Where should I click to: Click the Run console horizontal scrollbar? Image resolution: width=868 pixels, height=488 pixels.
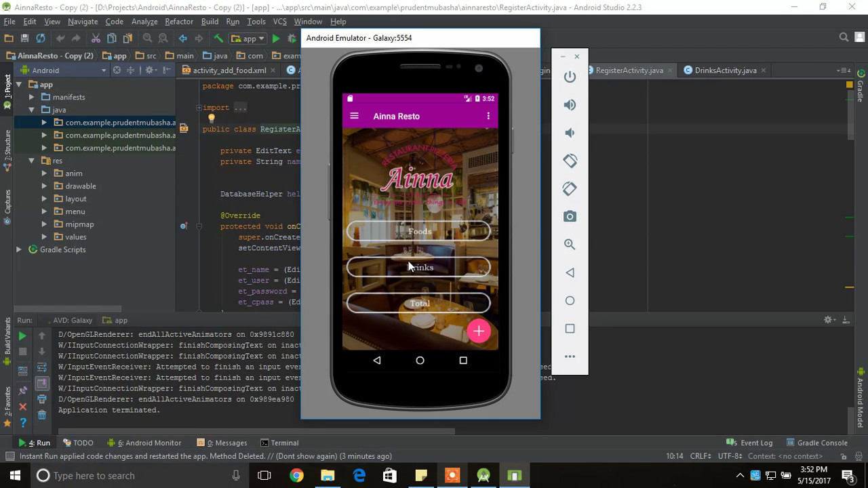pos(257,430)
